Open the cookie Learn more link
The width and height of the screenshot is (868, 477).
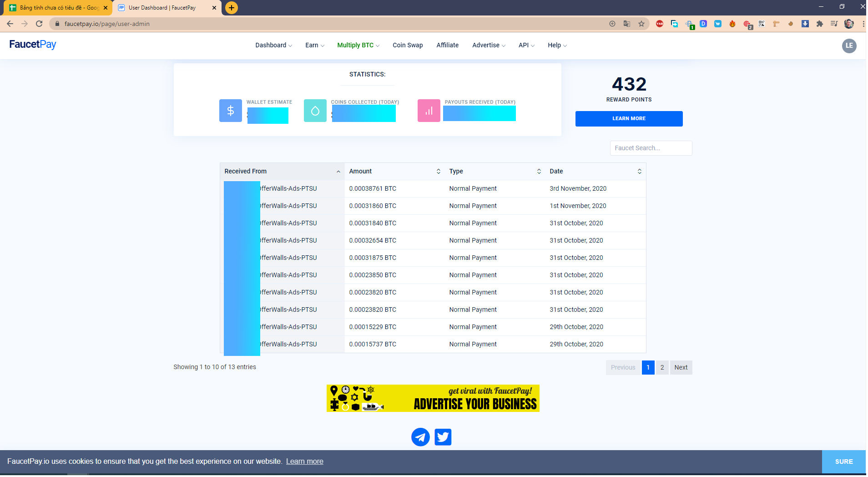point(304,462)
